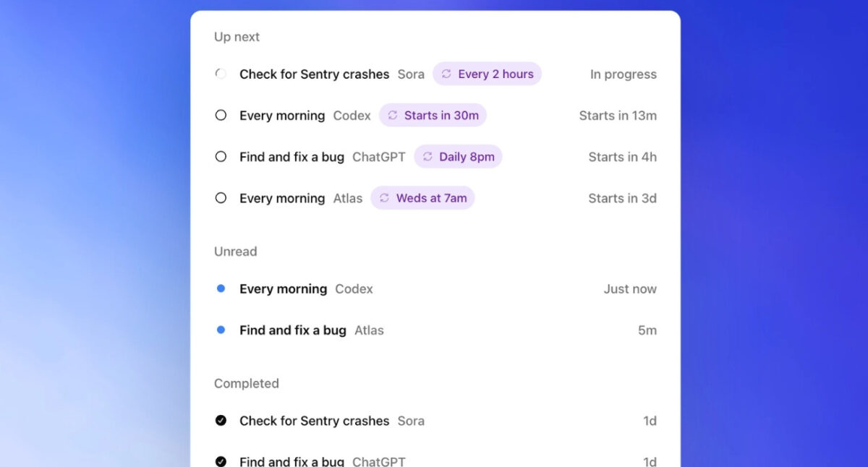Click the blue unread dot beside Find and fix a bug Atlas
The height and width of the screenshot is (467, 868).
(221, 330)
